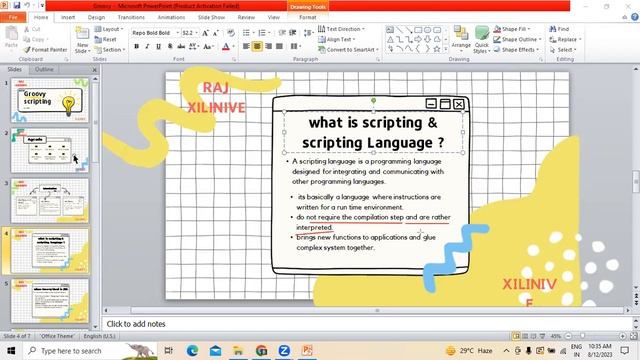
Task: Start the Slide Show view
Action: (542, 336)
